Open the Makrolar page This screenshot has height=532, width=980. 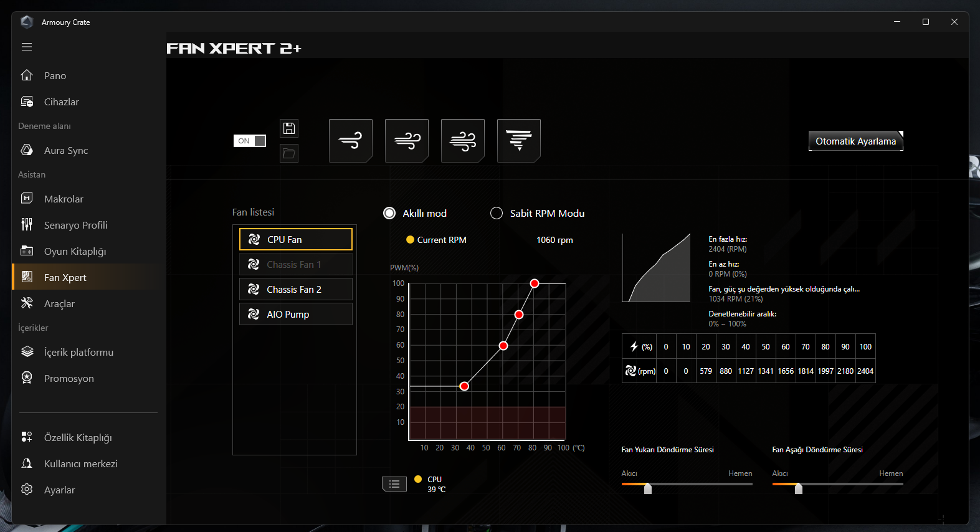coord(89,199)
